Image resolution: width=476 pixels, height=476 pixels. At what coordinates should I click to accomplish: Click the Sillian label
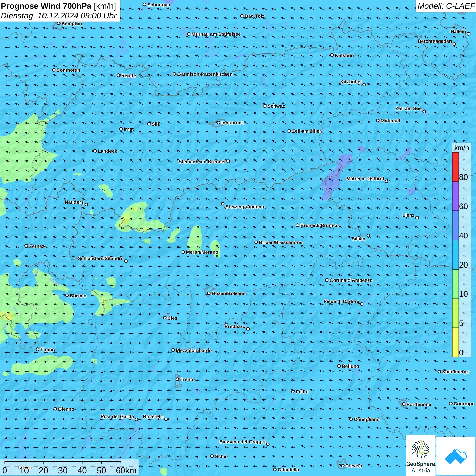(x=358, y=239)
